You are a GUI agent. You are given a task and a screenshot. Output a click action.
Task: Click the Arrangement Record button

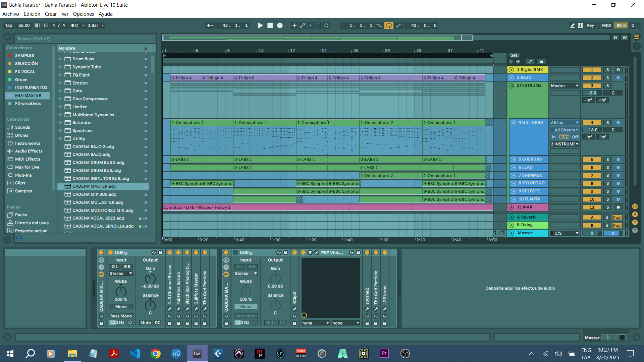pos(280,25)
